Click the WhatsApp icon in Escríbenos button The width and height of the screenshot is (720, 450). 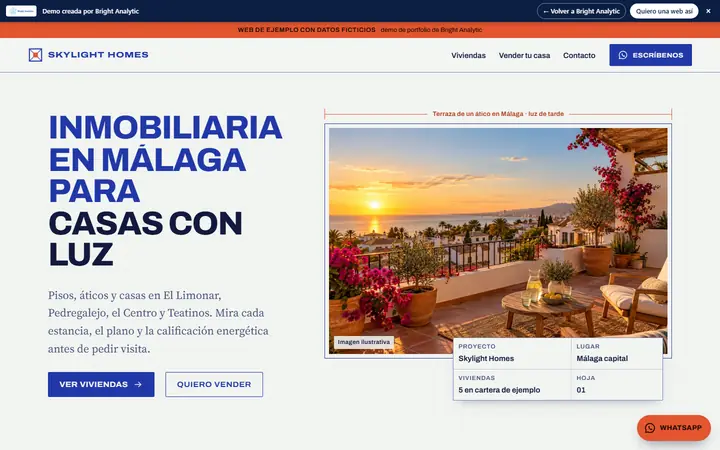(x=623, y=55)
